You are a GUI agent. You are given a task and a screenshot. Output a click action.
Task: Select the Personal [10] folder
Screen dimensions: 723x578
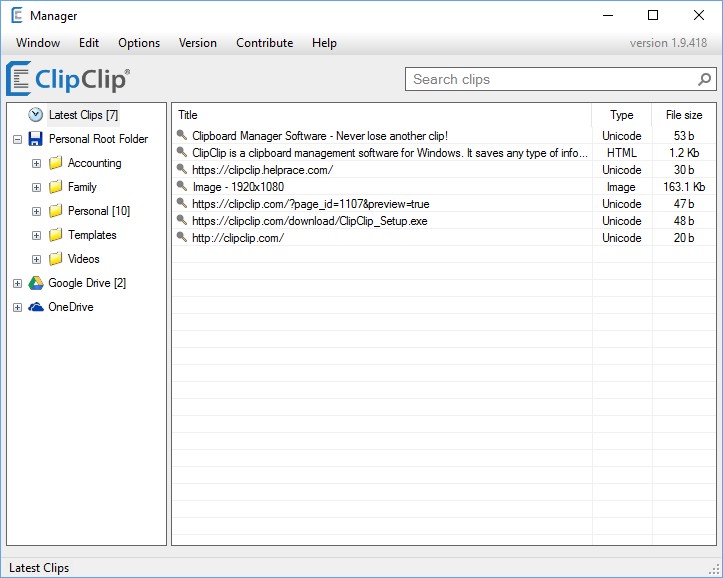click(x=99, y=211)
